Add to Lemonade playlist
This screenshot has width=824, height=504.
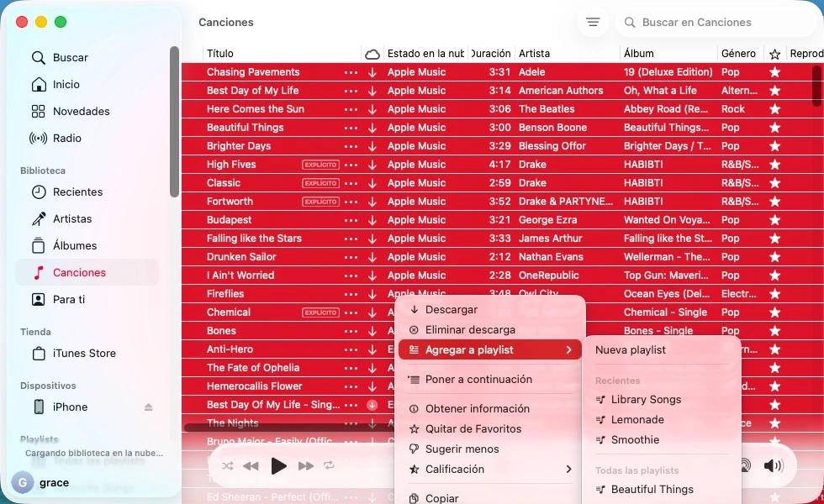[x=662, y=419]
